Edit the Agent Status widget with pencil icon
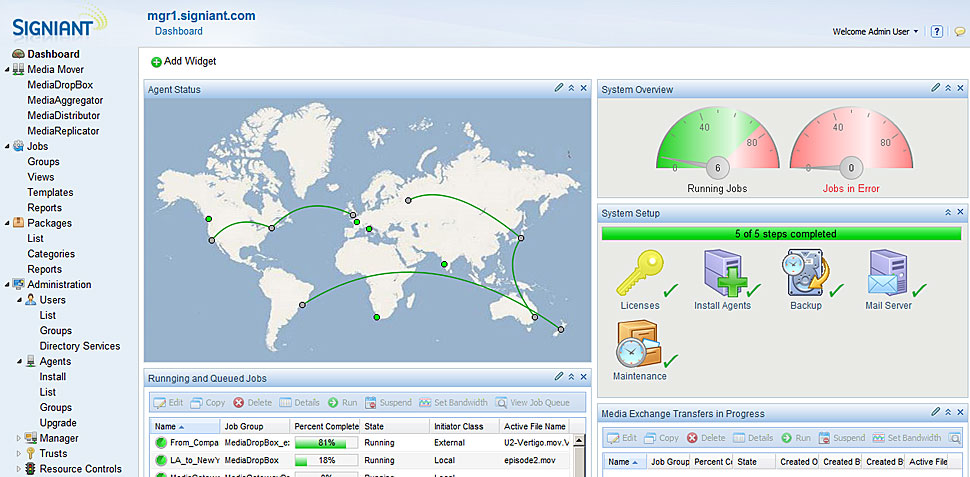This screenshot has height=477, width=970. (x=559, y=88)
